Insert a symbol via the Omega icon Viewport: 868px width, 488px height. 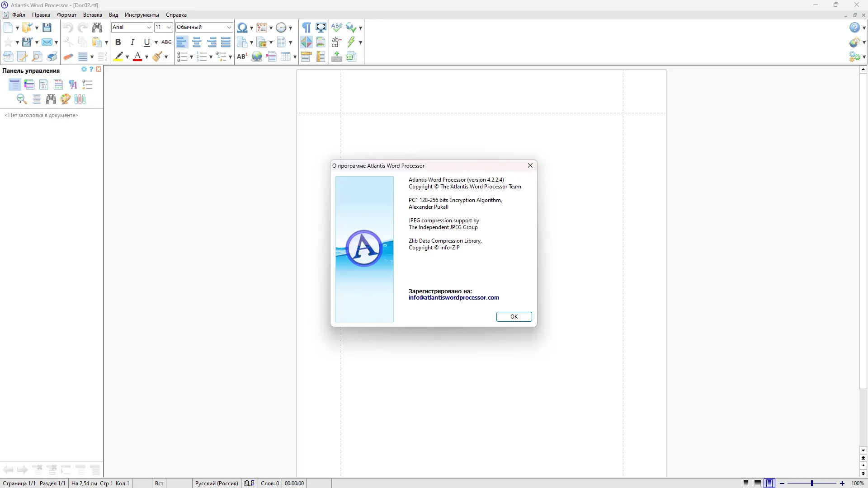pos(242,28)
